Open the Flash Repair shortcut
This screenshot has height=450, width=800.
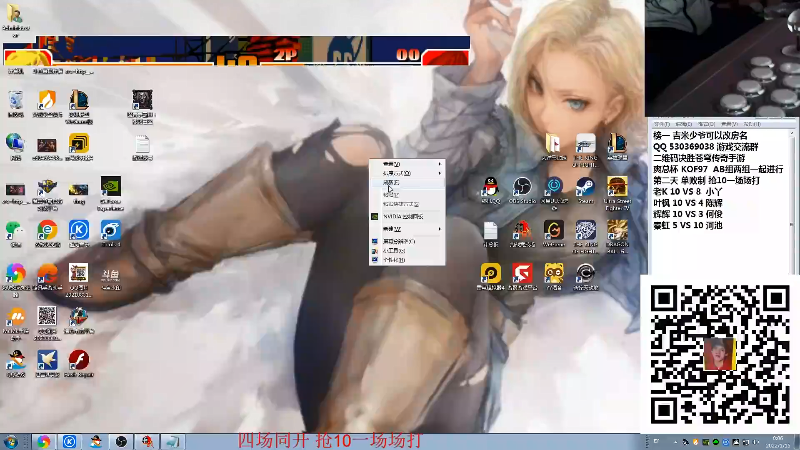click(x=79, y=363)
